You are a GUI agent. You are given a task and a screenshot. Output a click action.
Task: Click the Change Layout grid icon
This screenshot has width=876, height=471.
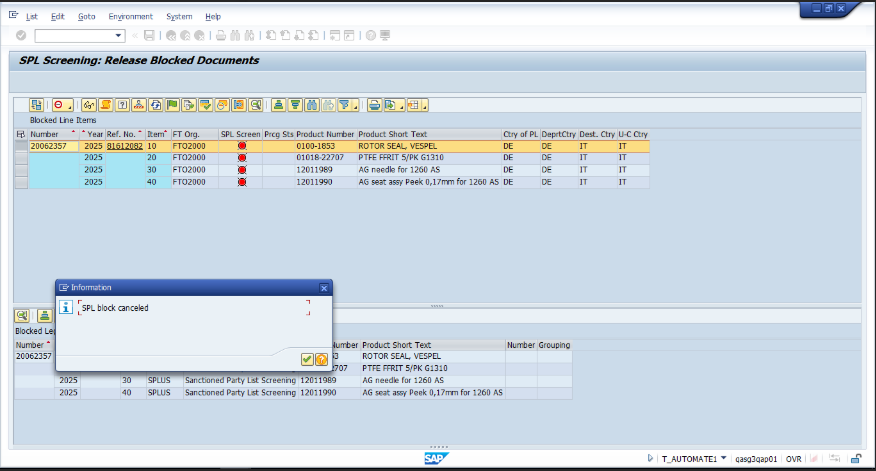[x=414, y=105]
